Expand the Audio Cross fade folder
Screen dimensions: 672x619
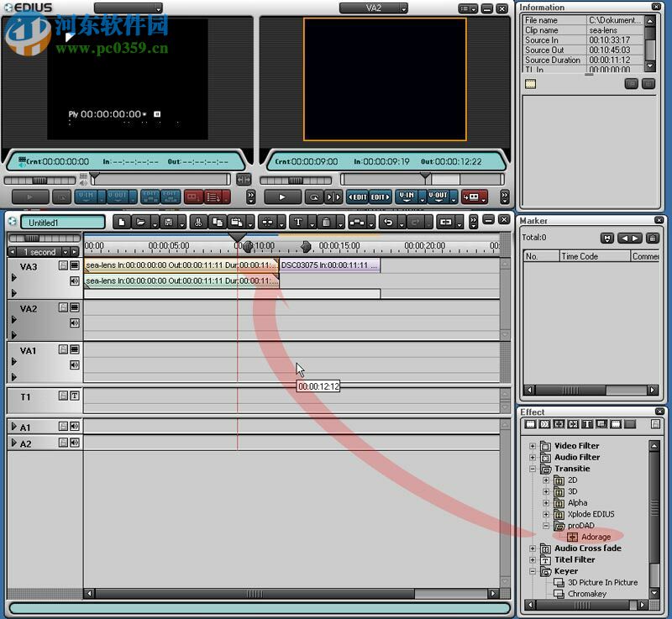click(533, 548)
